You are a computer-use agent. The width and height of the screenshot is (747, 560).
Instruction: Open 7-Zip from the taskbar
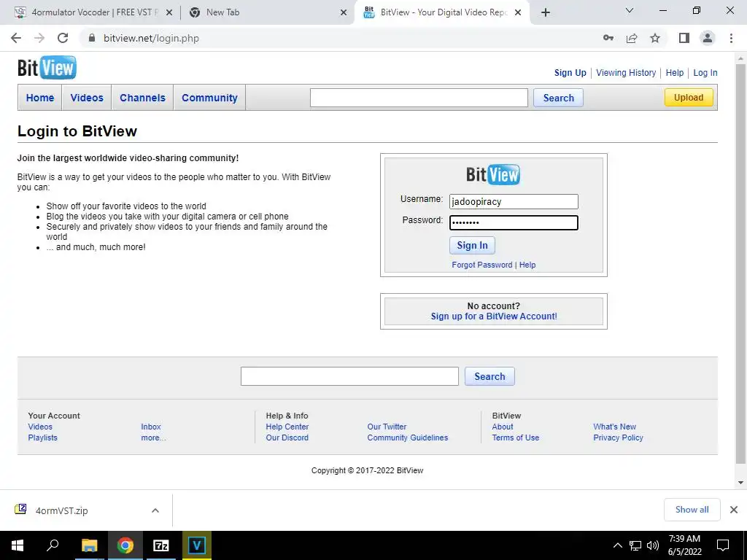click(161, 545)
